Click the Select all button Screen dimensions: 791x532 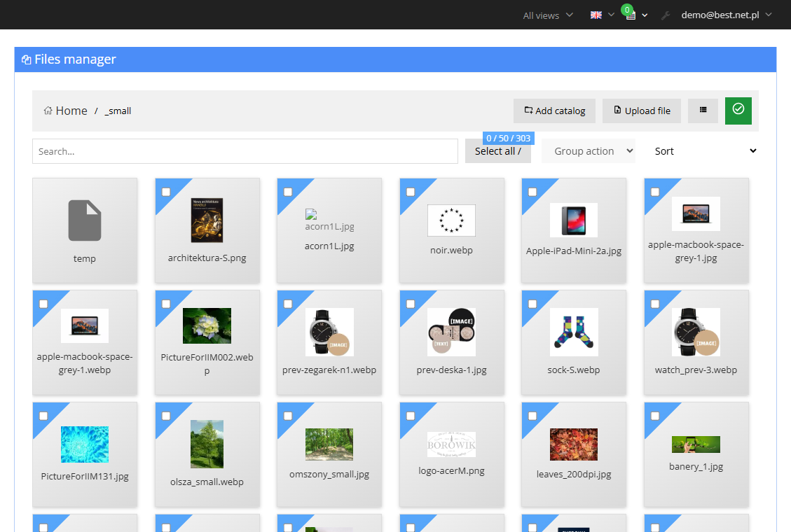click(x=498, y=151)
